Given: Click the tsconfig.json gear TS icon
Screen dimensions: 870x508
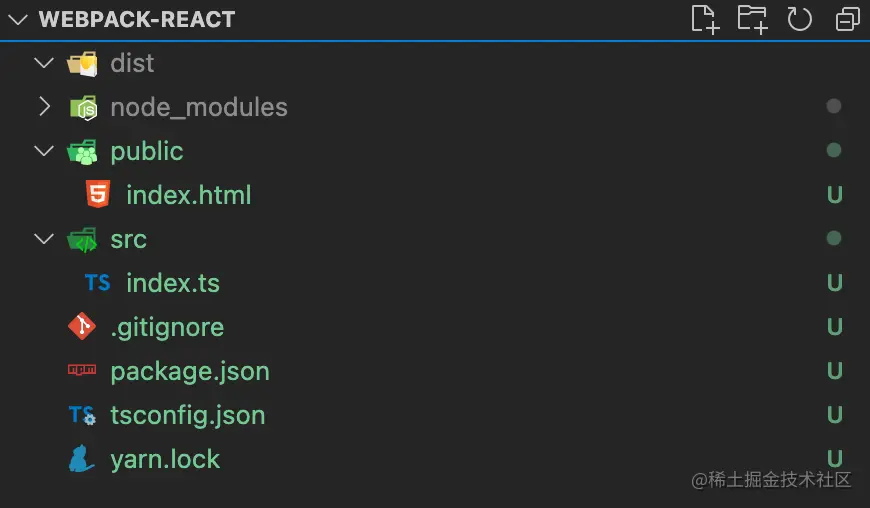Looking at the screenshot, I should (82, 415).
